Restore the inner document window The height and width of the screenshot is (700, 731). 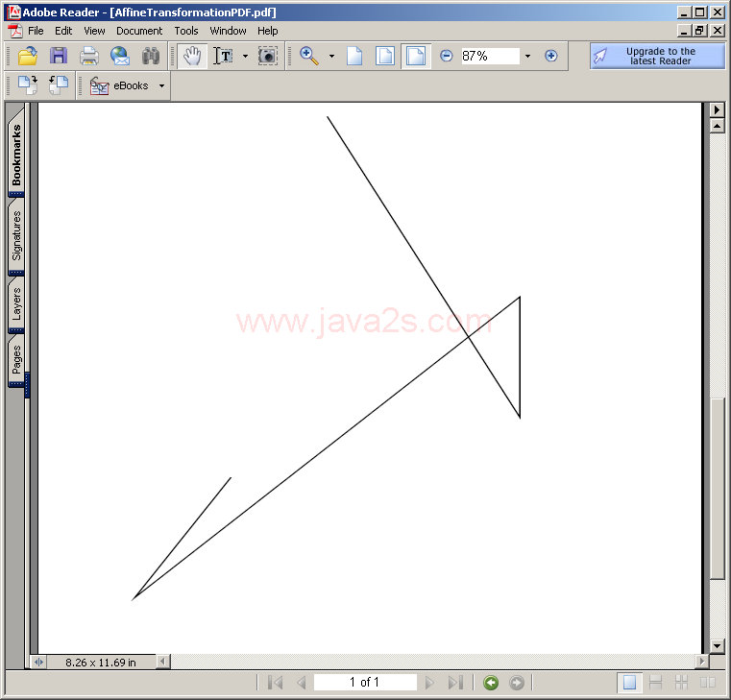(699, 31)
